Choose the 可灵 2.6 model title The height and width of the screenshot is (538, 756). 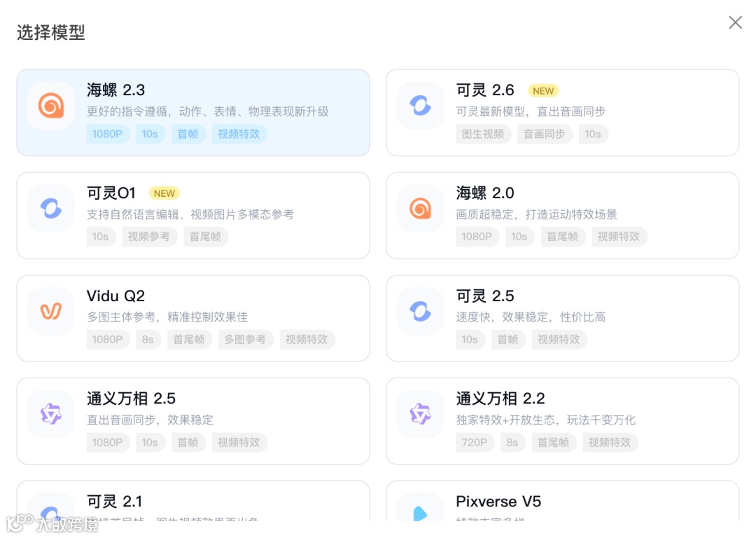click(x=485, y=90)
